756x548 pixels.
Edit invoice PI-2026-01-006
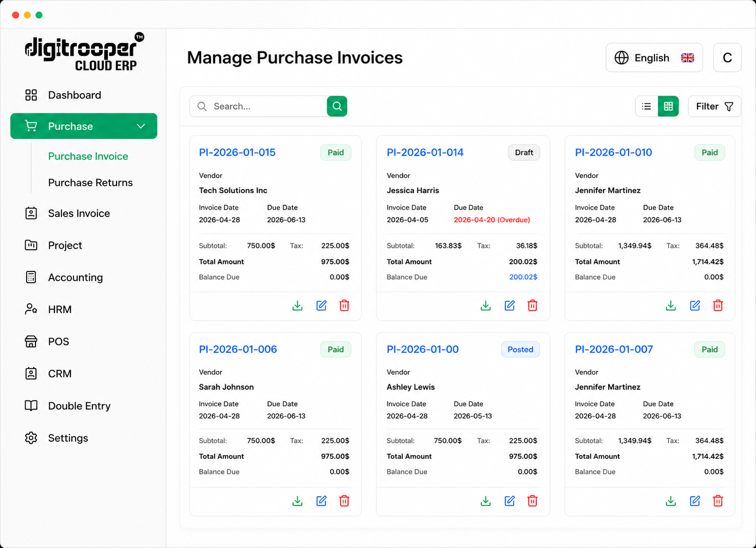point(321,501)
